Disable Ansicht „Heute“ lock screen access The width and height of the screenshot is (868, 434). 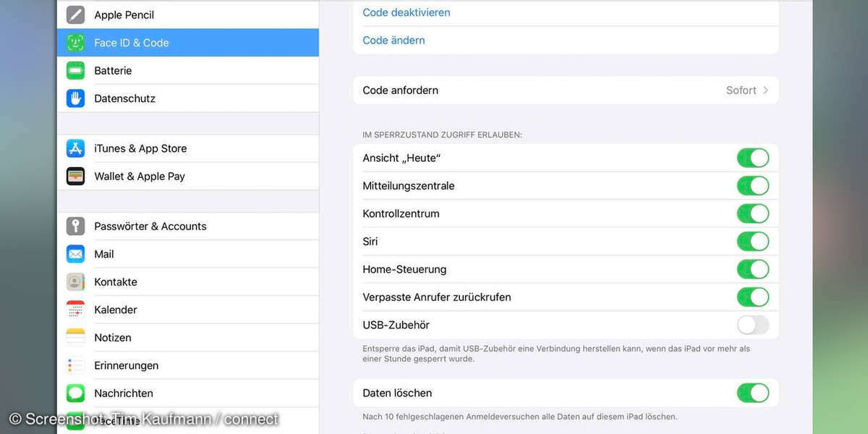pos(753,158)
